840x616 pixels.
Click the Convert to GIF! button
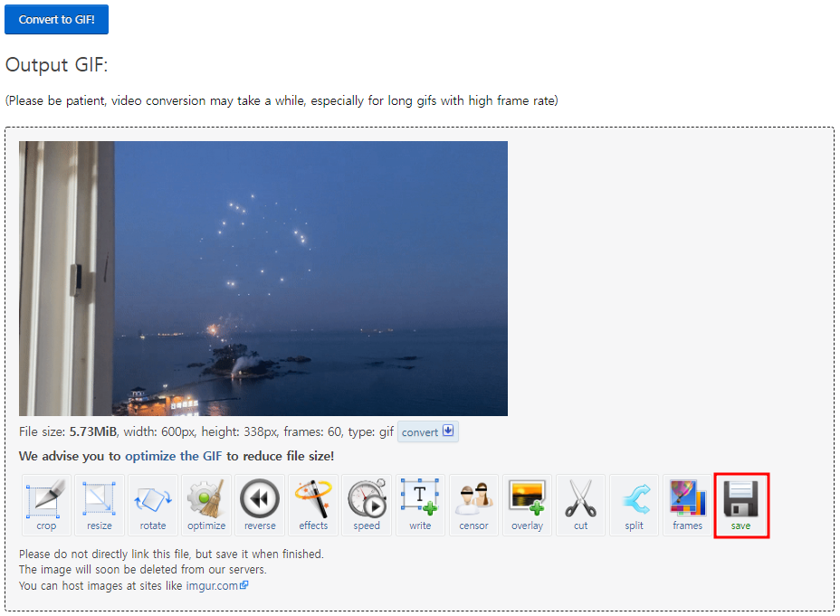coord(56,19)
